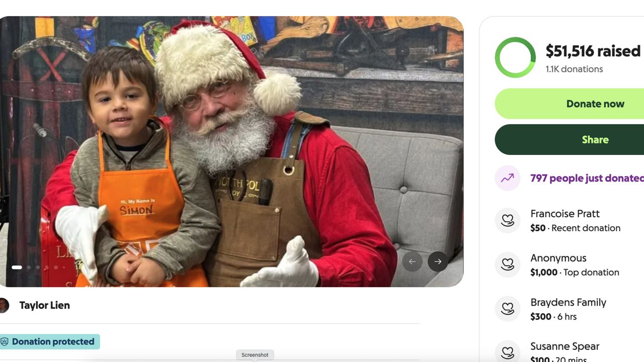Click the trending arrow donation icon
The width and height of the screenshot is (644, 362).
[507, 178]
